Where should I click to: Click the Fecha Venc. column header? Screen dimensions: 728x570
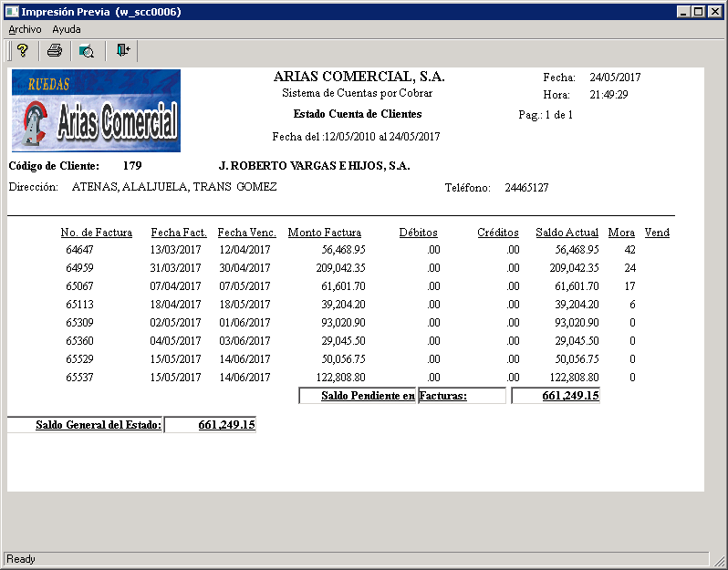[x=246, y=233]
